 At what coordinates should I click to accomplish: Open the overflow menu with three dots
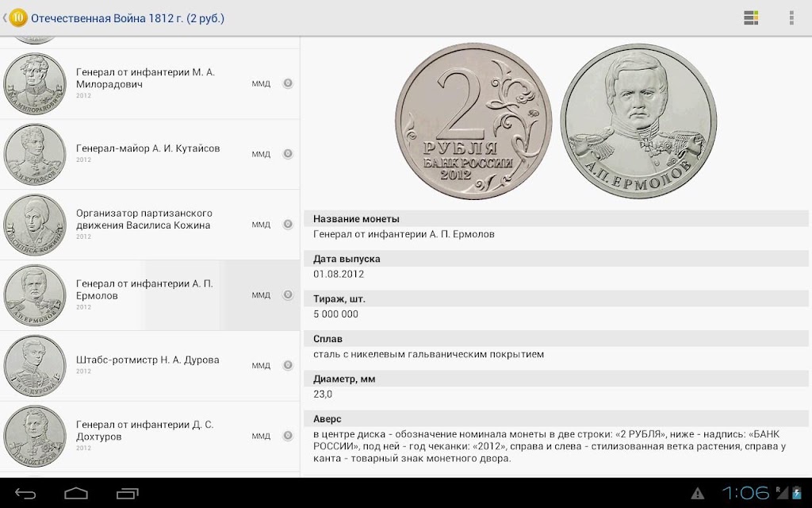[x=791, y=17]
